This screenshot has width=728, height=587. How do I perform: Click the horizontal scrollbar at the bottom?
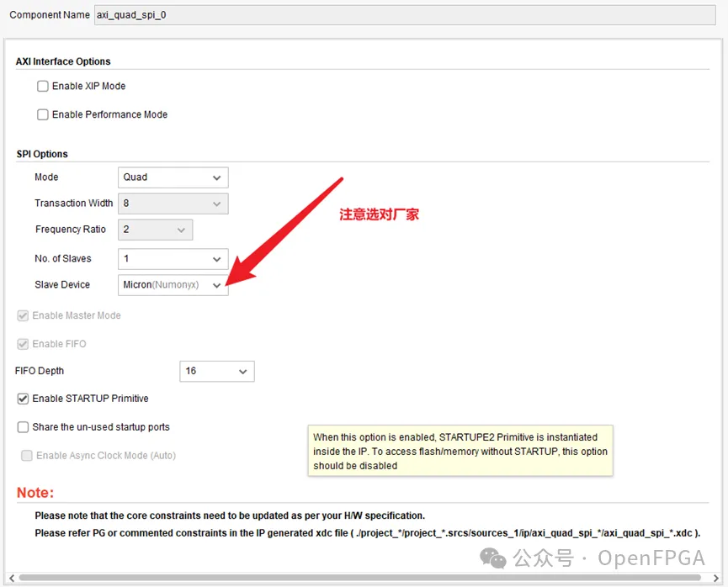pos(353,578)
